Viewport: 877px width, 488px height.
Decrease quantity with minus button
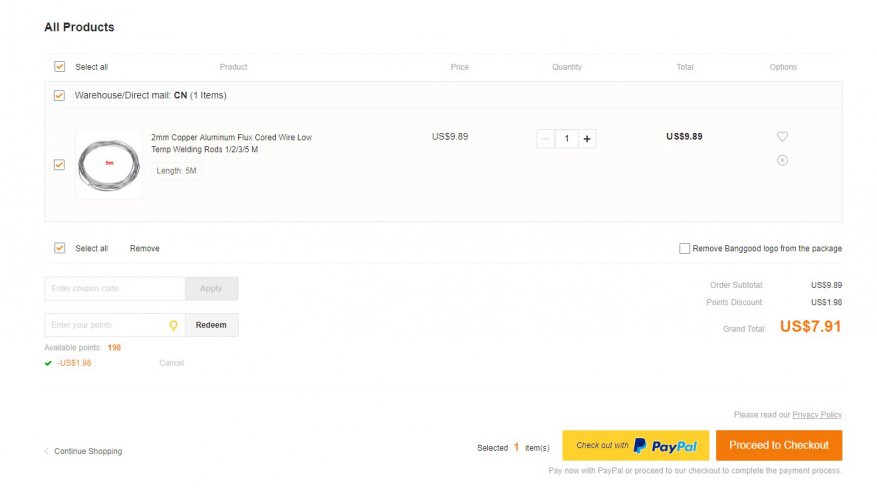546,139
